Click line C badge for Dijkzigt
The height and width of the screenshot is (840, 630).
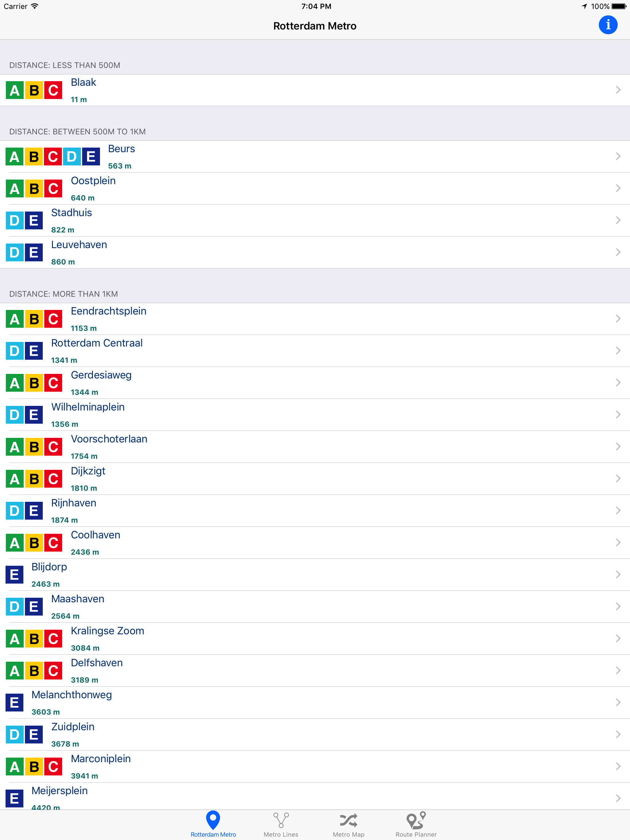(53, 479)
